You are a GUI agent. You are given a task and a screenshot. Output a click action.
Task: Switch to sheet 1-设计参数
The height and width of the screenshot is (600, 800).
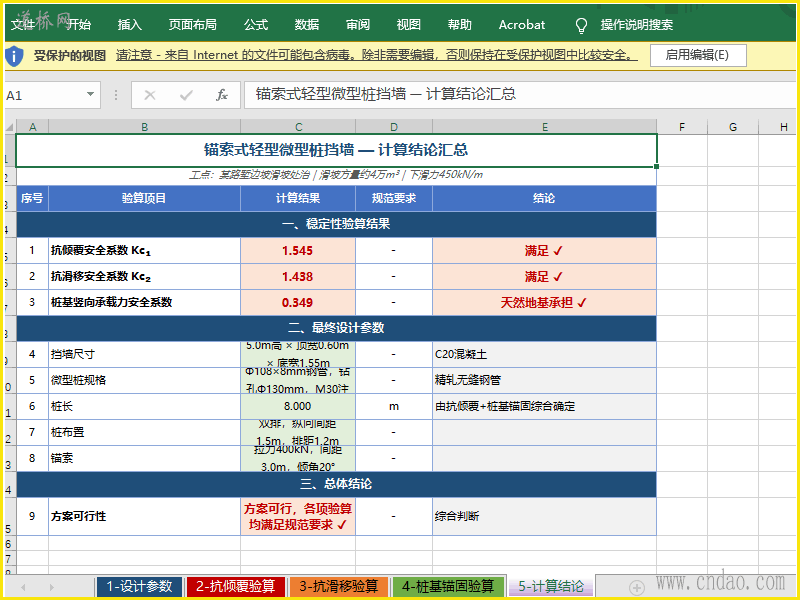point(139,587)
